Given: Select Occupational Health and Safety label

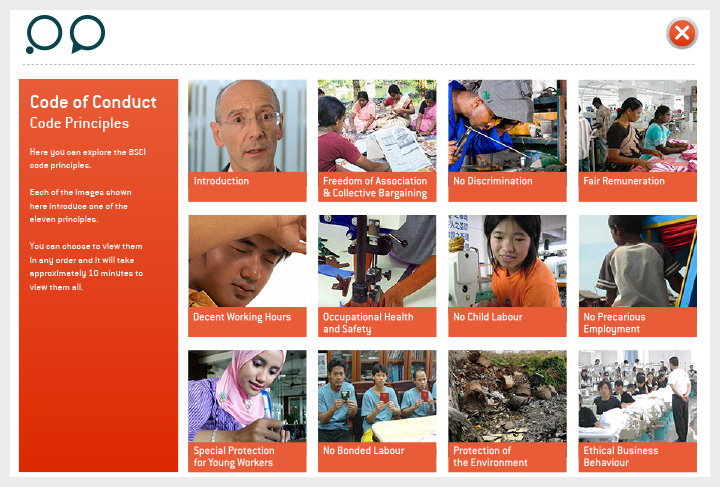Looking at the screenshot, I should pyautogui.click(x=368, y=323).
